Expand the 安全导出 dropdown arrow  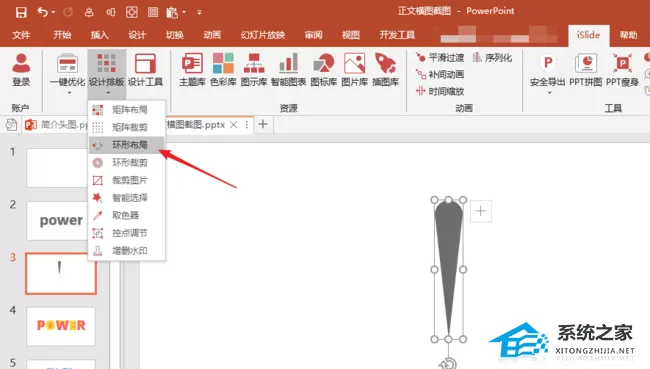tap(550, 93)
